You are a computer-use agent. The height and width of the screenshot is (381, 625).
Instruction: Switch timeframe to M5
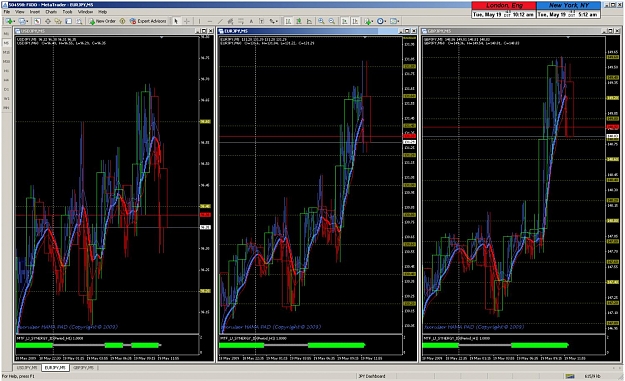[x=6, y=43]
